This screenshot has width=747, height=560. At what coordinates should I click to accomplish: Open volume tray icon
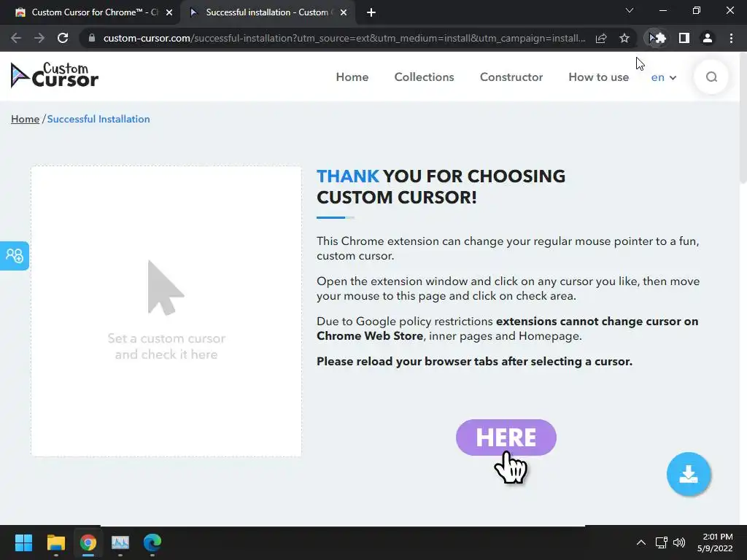[679, 542]
